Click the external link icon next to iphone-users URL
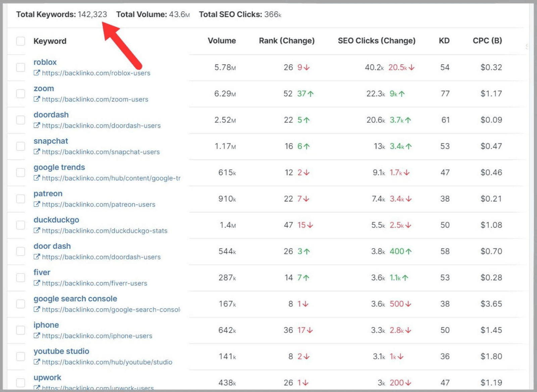The image size is (537, 392). (x=37, y=336)
